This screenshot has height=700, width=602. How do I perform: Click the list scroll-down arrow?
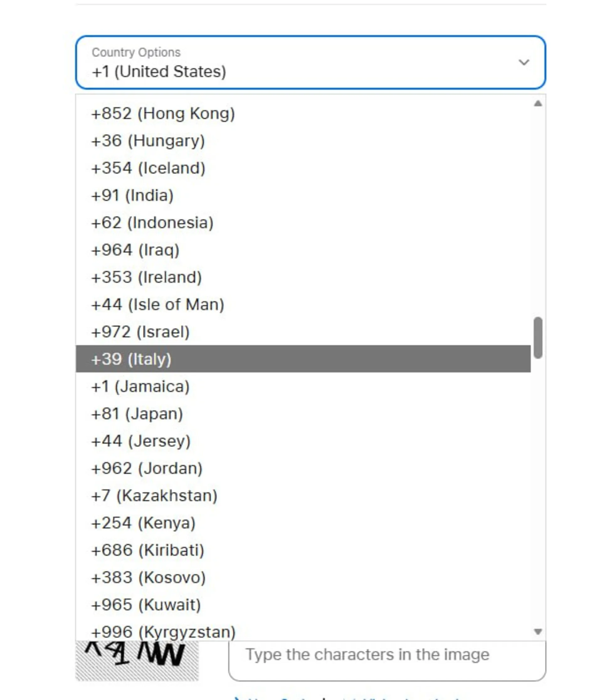[x=538, y=631]
